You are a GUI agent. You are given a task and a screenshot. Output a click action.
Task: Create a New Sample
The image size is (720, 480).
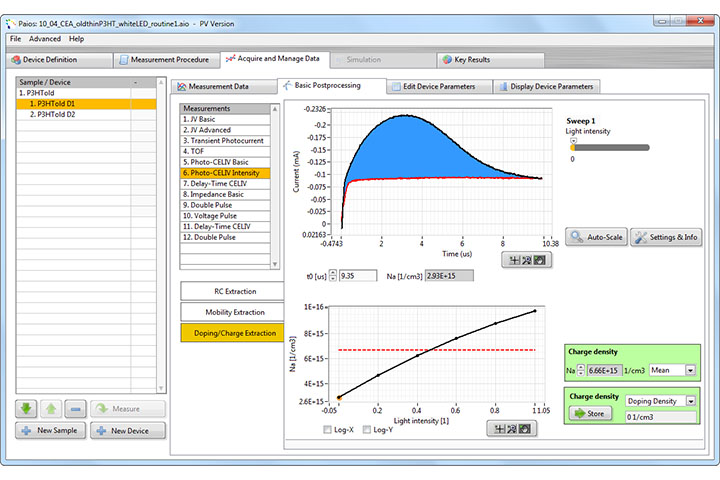pos(51,430)
